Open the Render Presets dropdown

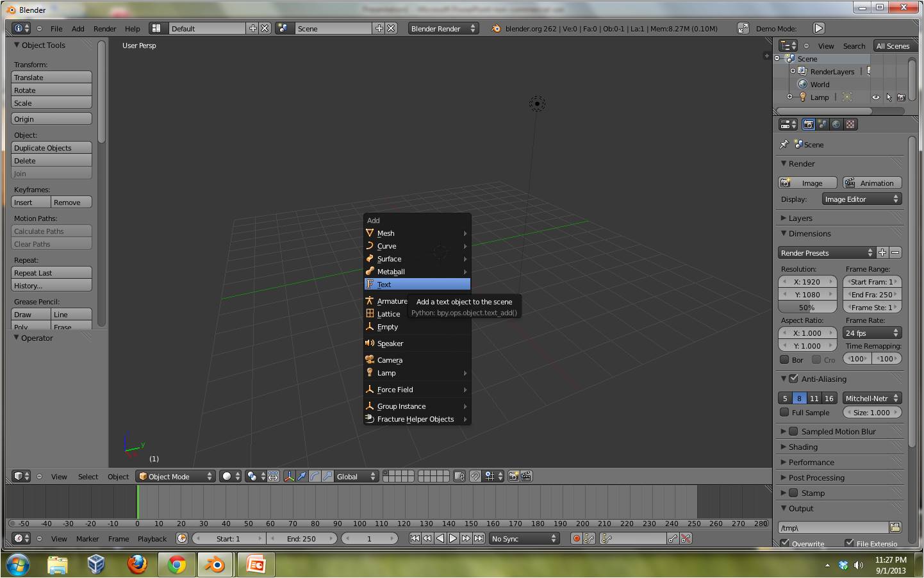[x=827, y=252]
